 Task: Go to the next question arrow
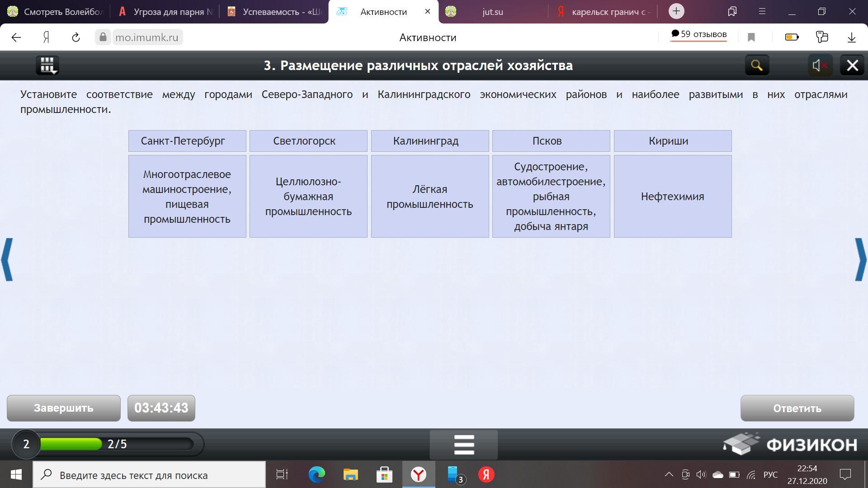pos(860,259)
